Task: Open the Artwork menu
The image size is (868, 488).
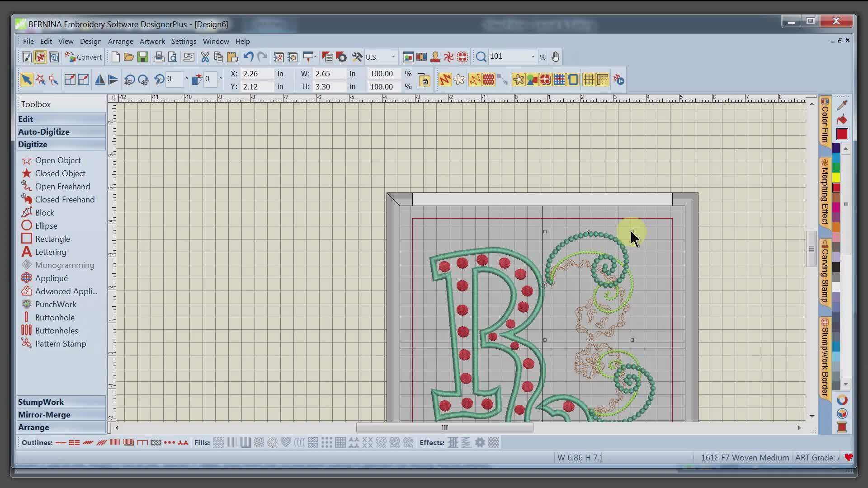Action: (152, 41)
